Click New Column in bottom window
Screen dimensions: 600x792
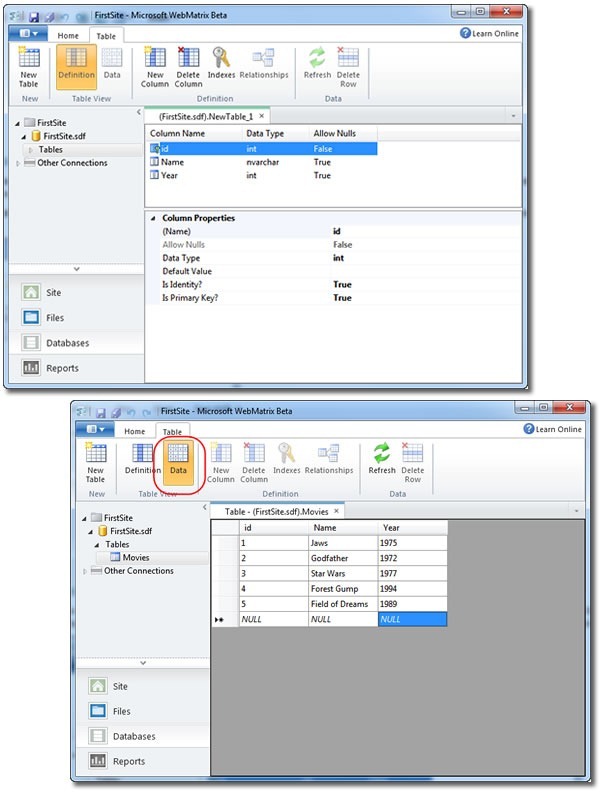(x=221, y=463)
